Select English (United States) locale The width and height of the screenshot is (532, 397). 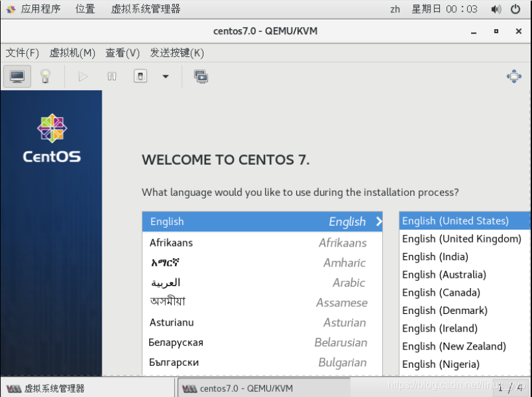tap(465, 221)
